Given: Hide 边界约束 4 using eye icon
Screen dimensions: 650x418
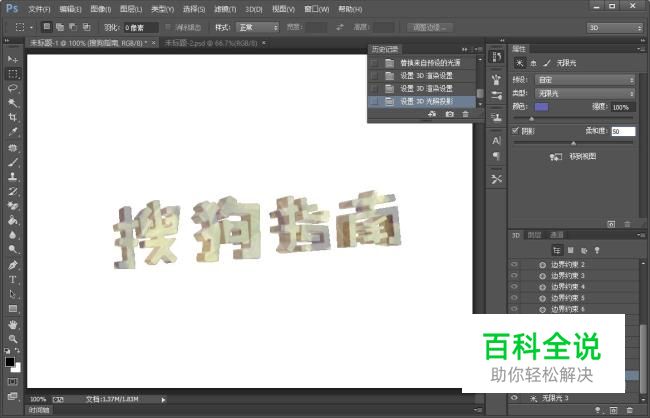Looking at the screenshot, I should 514,287.
